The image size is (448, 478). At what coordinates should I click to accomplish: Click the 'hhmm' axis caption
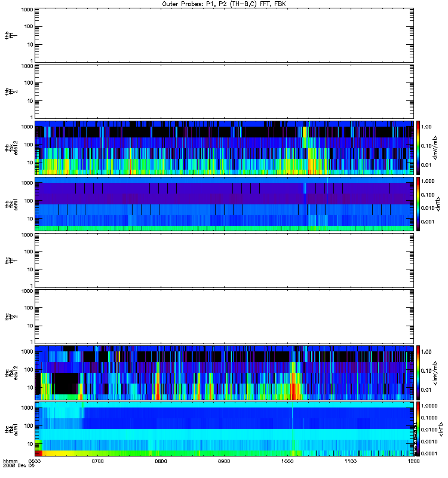coord(10,461)
